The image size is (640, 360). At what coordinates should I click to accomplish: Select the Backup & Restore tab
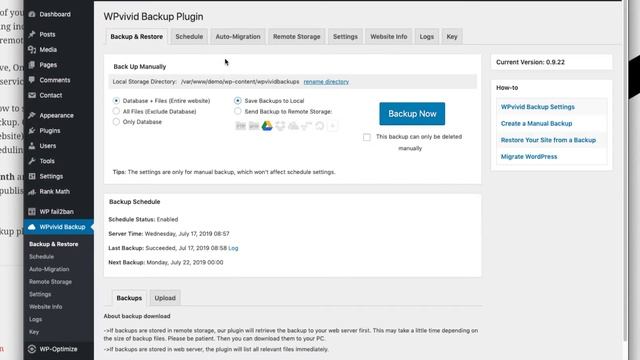137,36
